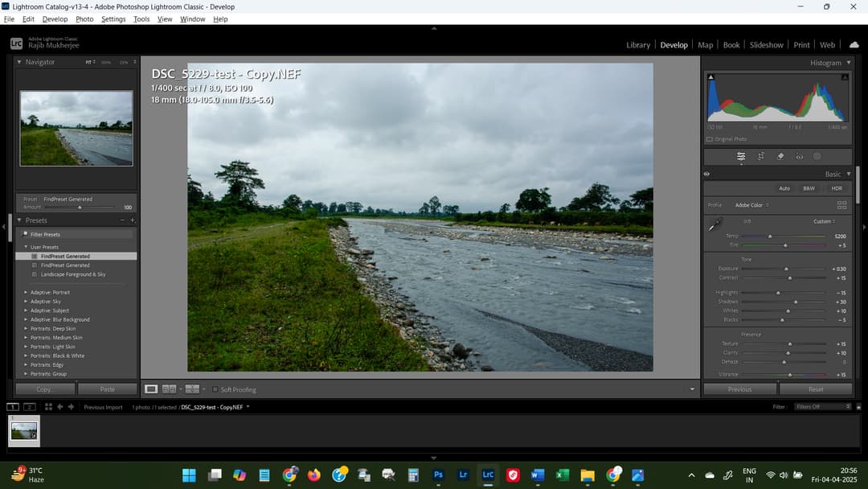Screen dimensions: 868x489
Task: Click the Exposure slider
Action: pos(784,269)
